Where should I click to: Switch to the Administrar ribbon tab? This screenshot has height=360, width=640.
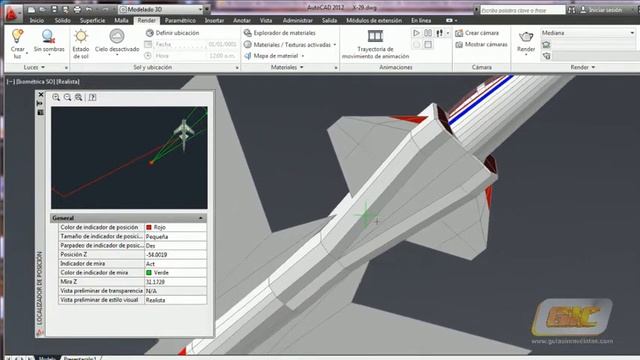click(298, 20)
